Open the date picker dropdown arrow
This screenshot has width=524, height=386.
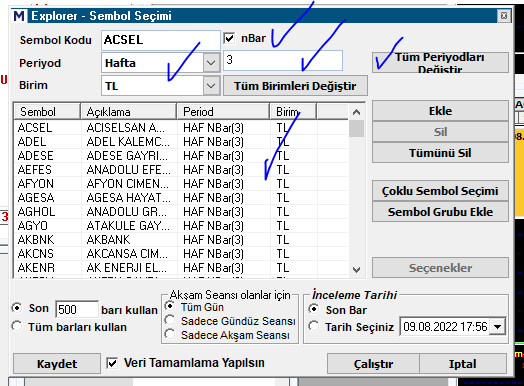(498, 327)
